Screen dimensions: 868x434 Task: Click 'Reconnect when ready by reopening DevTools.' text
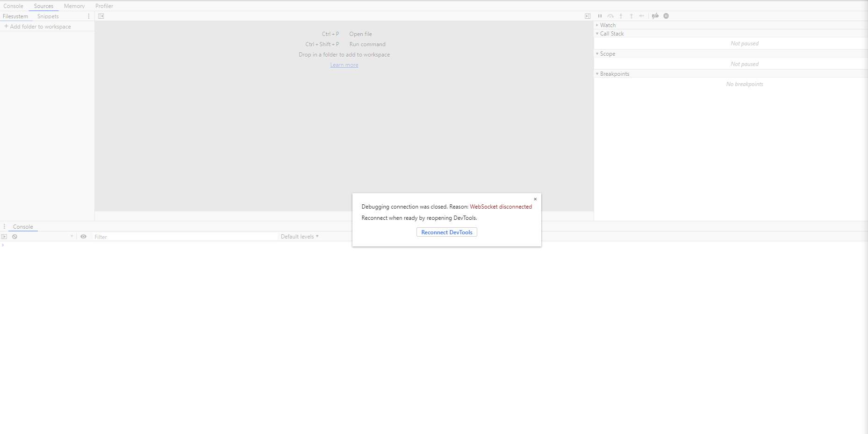[x=419, y=218]
